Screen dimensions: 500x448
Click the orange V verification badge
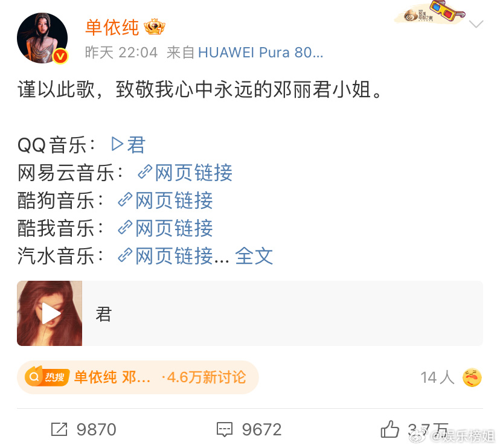[x=60, y=56]
